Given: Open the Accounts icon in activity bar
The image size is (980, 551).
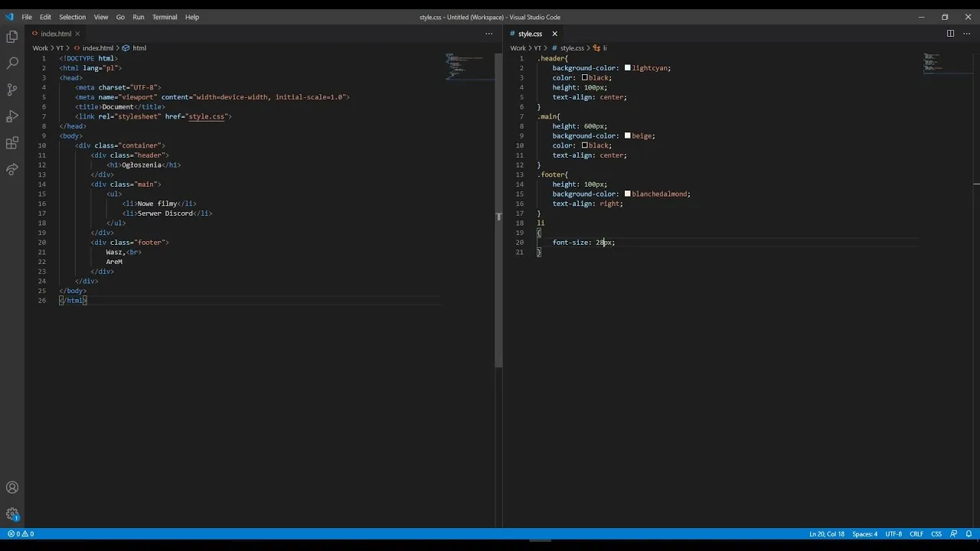Looking at the screenshot, I should pyautogui.click(x=12, y=487).
